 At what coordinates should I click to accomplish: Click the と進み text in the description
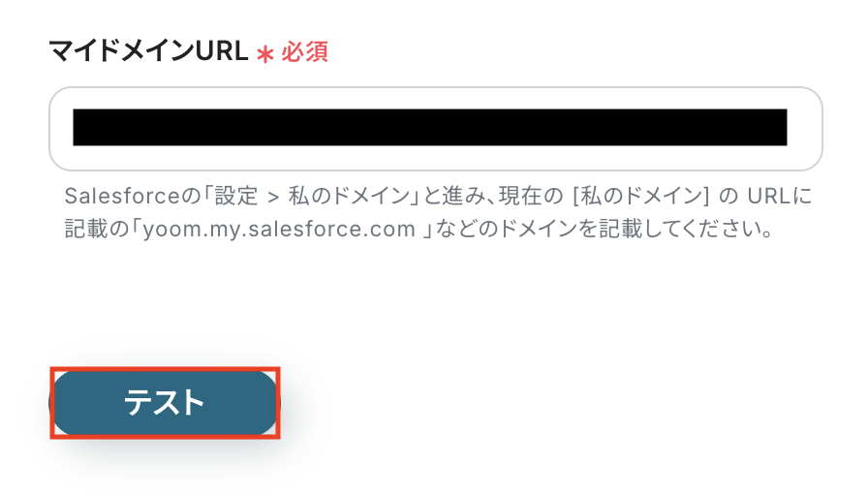[x=456, y=196]
